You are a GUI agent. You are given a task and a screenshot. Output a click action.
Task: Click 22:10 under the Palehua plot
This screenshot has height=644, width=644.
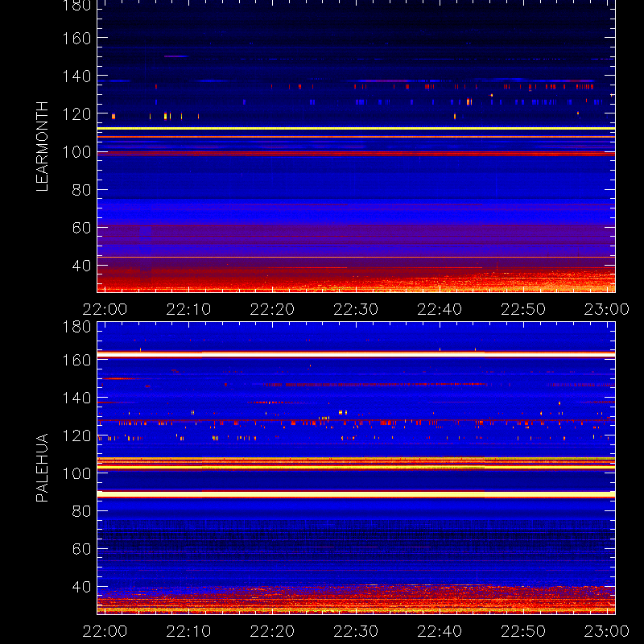(x=188, y=631)
